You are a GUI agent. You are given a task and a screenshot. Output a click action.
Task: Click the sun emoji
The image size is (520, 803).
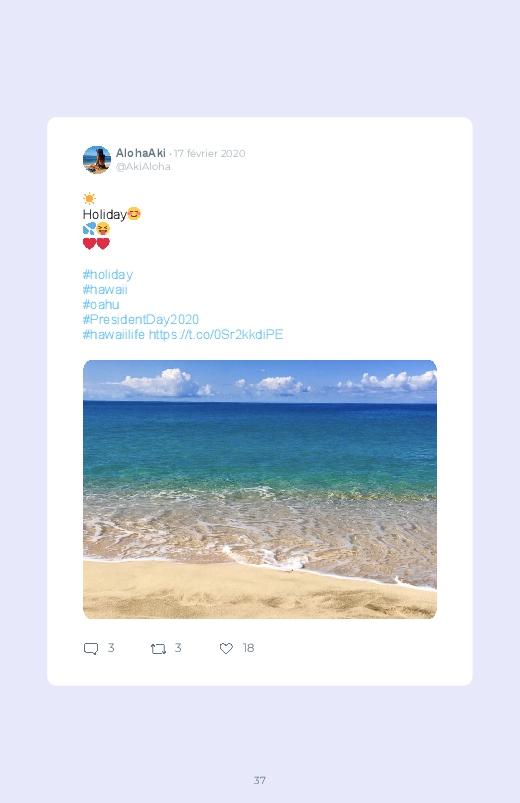89,198
